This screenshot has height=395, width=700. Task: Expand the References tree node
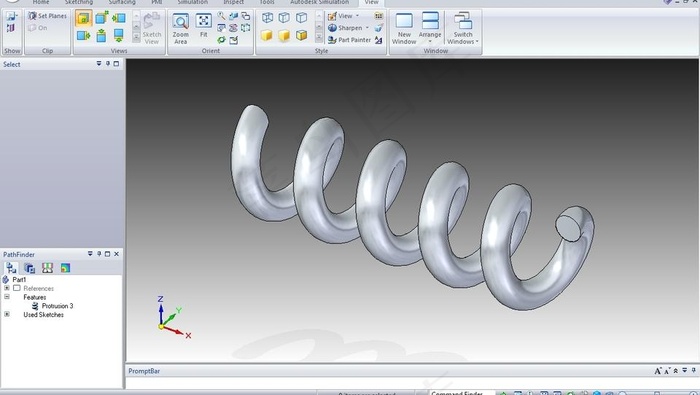7,288
